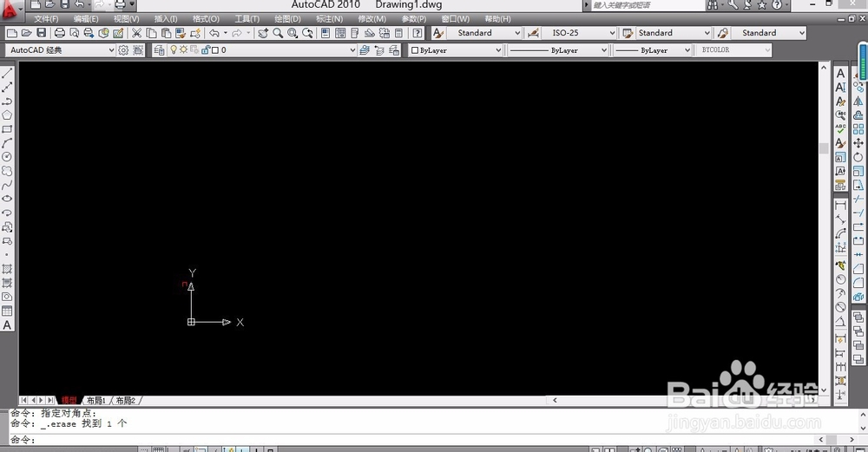Expand the layer 0 dropdown list

coord(352,50)
